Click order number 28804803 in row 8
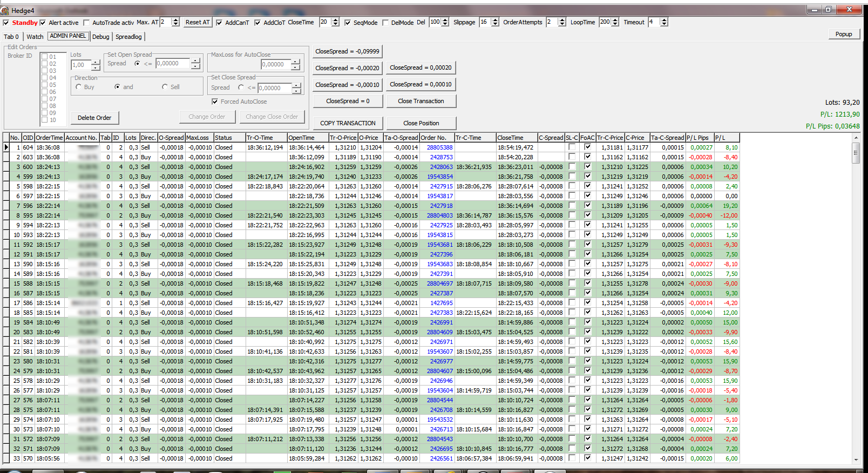868x473 pixels. point(440,215)
